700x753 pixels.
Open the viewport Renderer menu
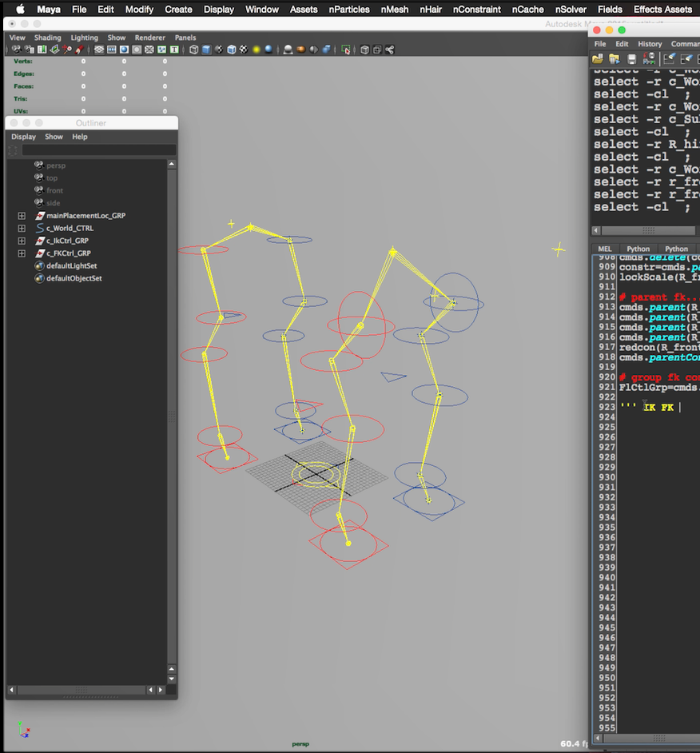pos(149,38)
